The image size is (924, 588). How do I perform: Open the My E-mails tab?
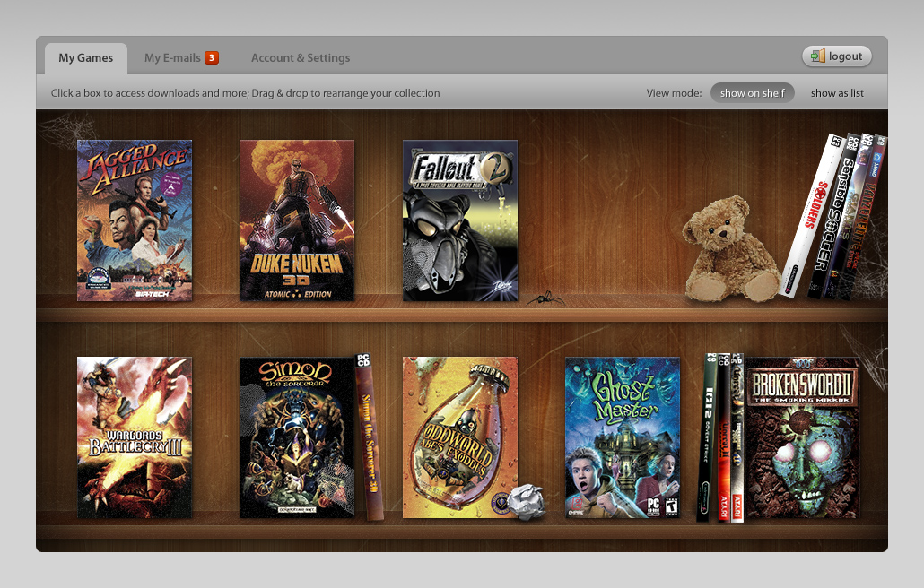pos(172,58)
